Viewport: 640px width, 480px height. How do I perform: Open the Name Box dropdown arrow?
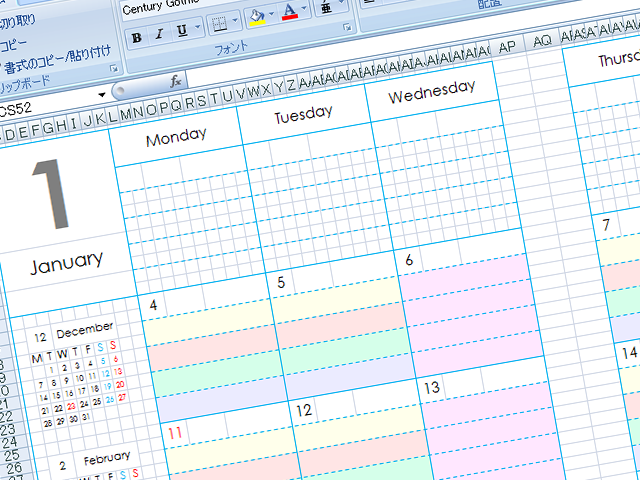tap(102, 95)
